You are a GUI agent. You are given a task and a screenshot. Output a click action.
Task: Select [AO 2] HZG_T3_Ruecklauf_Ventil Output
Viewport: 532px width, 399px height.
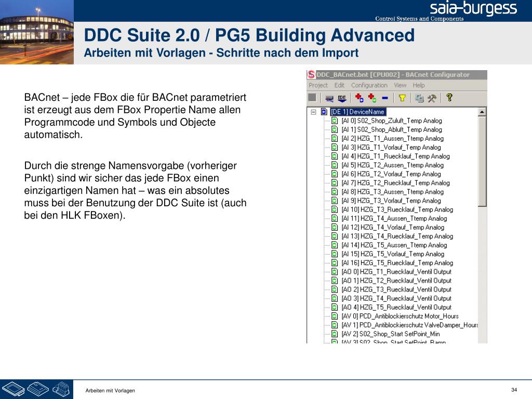pos(396,289)
